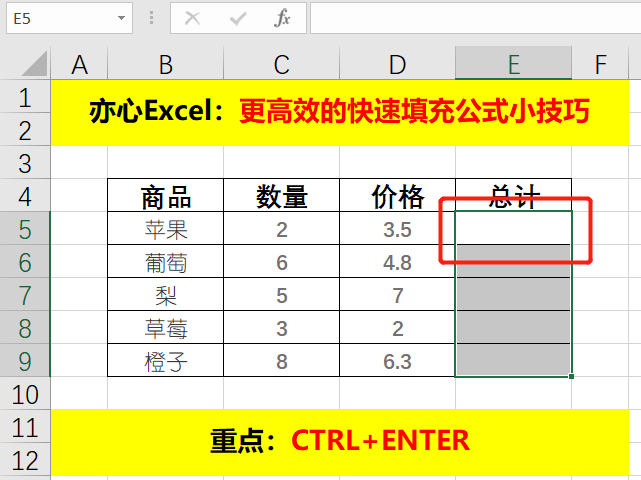Click the cell '草莓'
This screenshot has height=480, width=641.
click(166, 327)
